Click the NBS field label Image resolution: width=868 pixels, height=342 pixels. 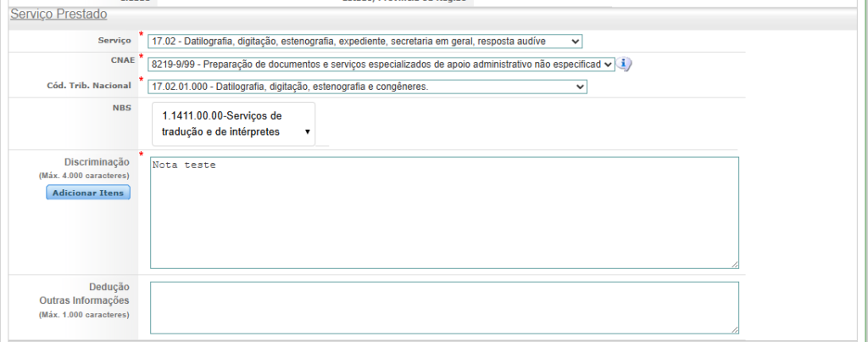coord(122,108)
